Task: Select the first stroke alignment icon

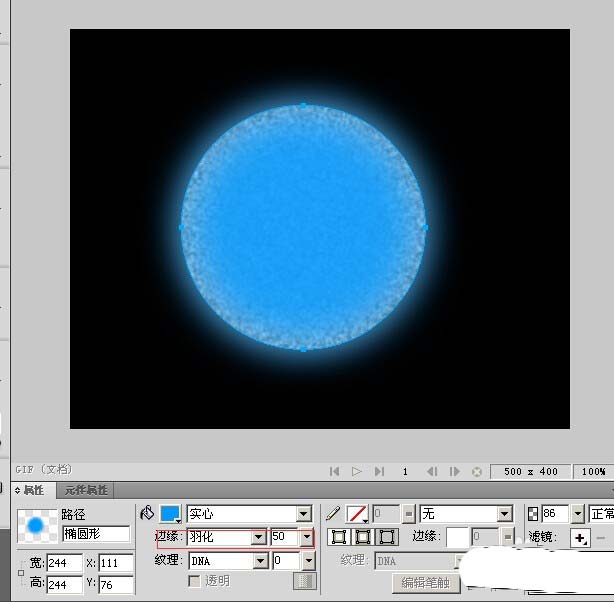Action: click(339, 537)
